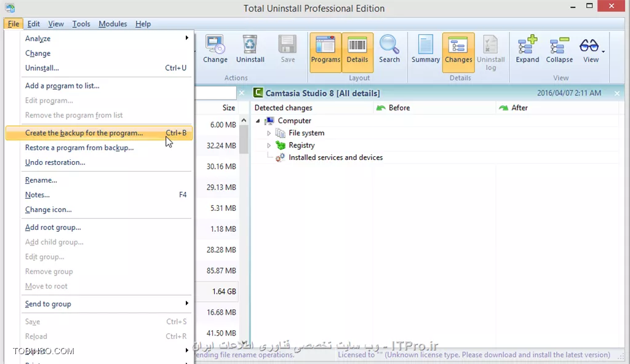
Task: Click the Computer node icon
Action: tap(269, 121)
